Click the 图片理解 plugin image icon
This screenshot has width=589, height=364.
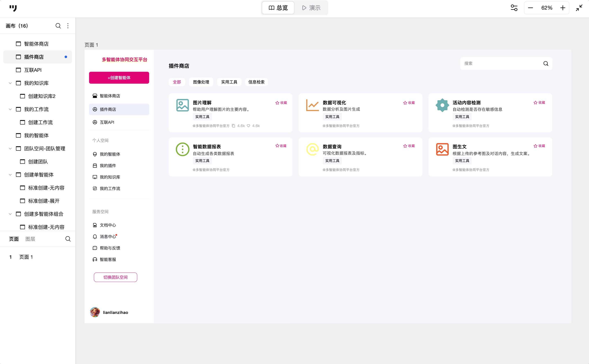[x=182, y=105]
